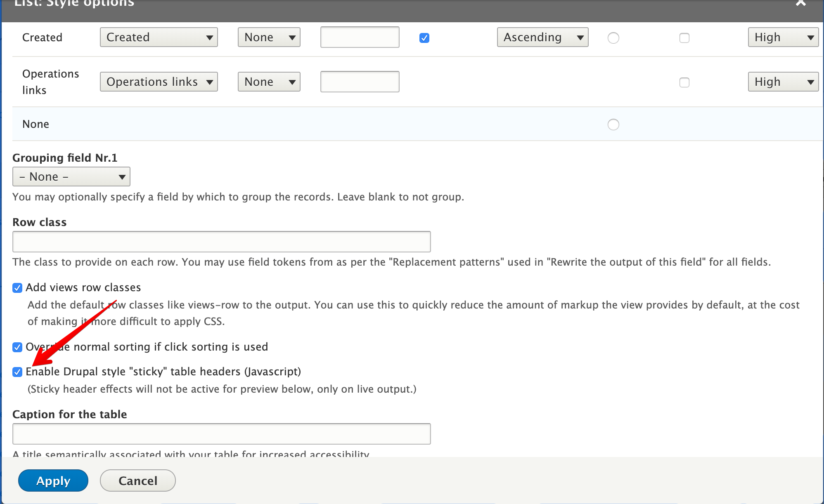Uncheck the sortable checkbox for Created
Image resolution: width=824 pixels, height=504 pixels.
coord(424,38)
